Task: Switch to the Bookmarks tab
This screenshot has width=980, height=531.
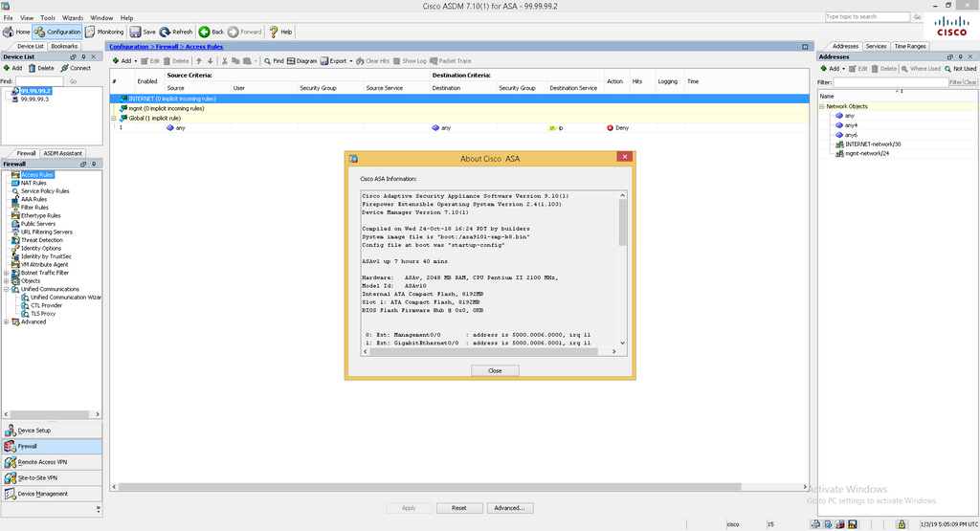Action: (x=64, y=46)
